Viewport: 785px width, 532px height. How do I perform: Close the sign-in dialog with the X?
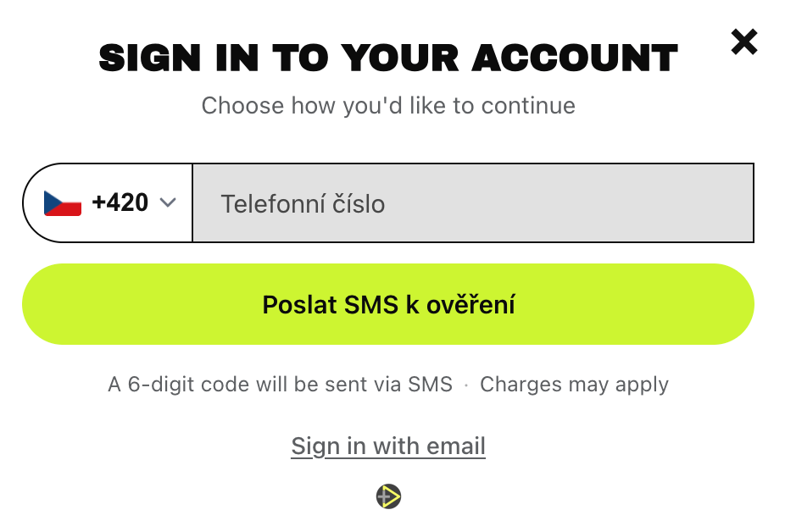tap(744, 42)
